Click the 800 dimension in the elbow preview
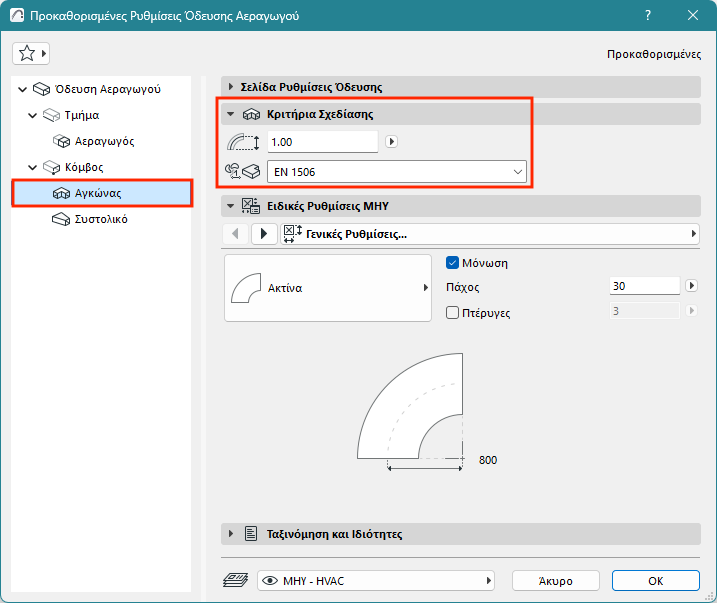This screenshot has height=603, width=717. [x=488, y=460]
